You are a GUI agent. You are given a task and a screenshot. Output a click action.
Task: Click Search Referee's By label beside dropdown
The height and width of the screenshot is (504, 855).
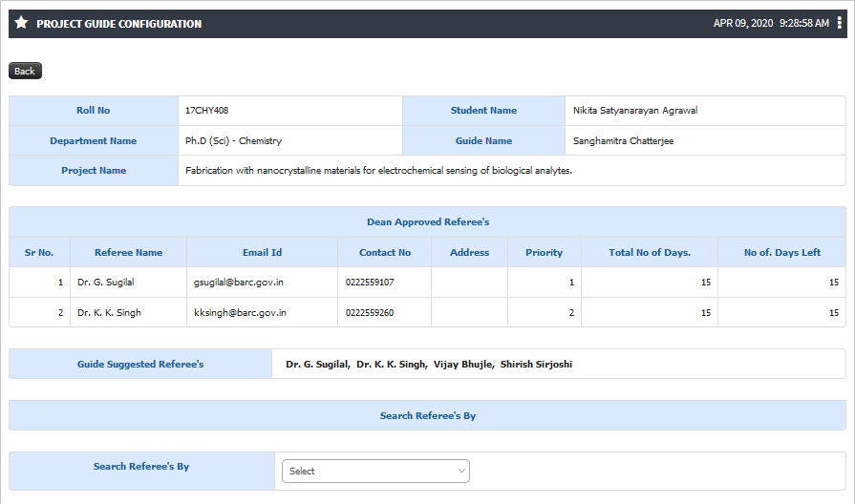(141, 467)
